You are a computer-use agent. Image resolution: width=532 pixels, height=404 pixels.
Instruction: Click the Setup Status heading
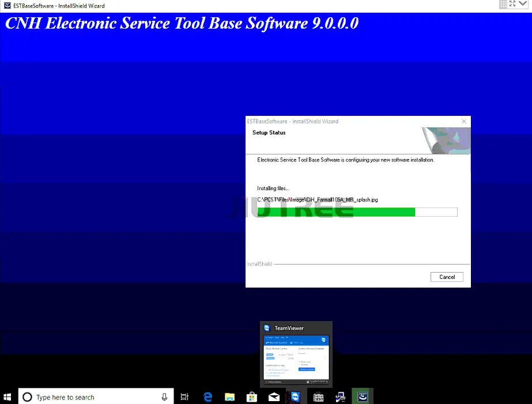[269, 133]
